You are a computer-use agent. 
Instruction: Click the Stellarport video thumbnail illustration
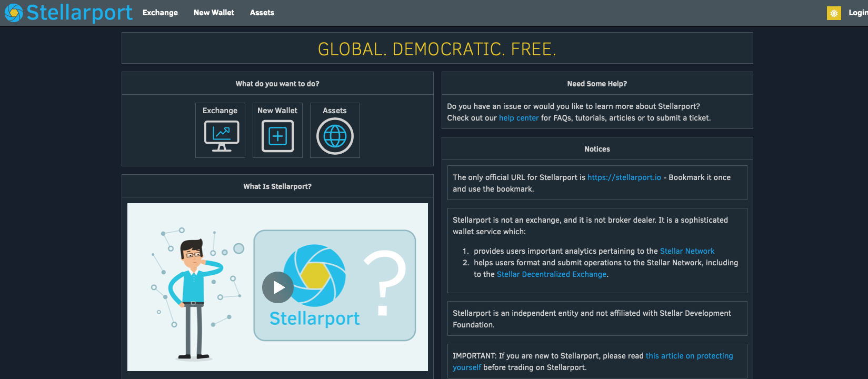[x=277, y=287]
